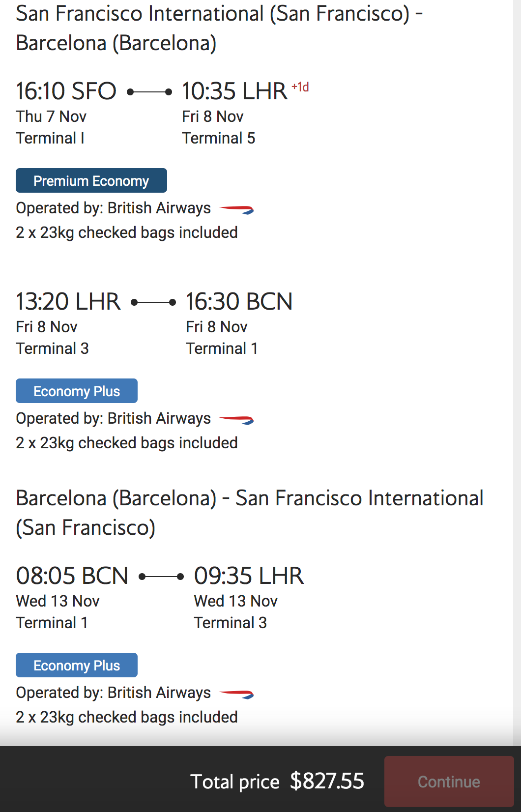Select Economy Plus badge for LHR to BCN flight
This screenshot has width=521, height=812.
pyautogui.click(x=77, y=391)
